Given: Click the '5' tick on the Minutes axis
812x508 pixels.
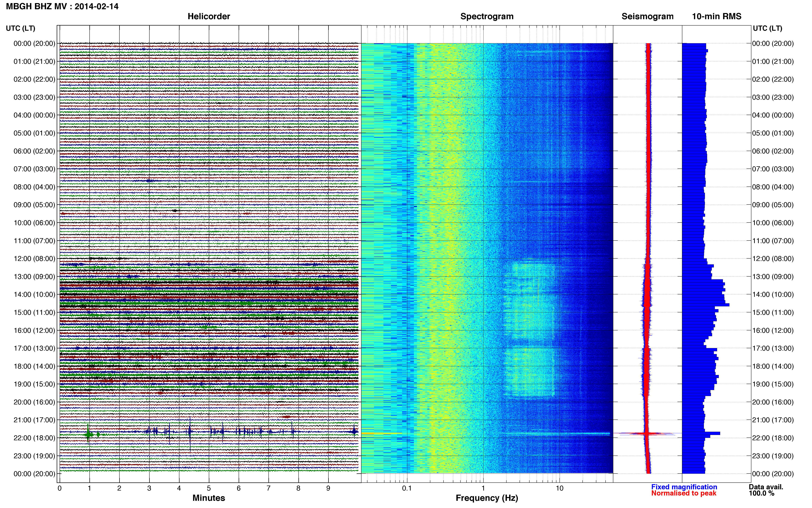Looking at the screenshot, I should pyautogui.click(x=209, y=488).
